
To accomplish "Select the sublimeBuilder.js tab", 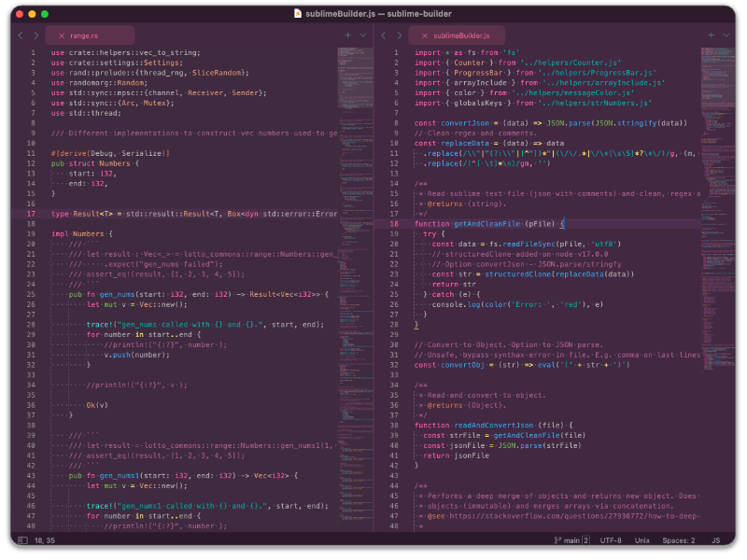I will 457,35.
